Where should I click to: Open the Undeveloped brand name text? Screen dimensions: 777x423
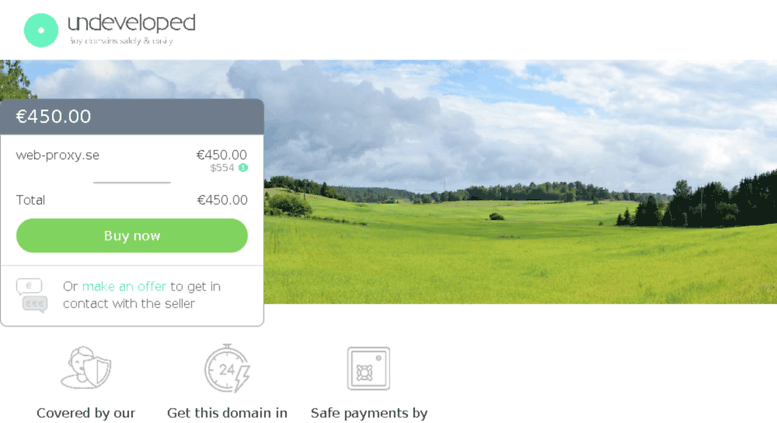pos(131,23)
